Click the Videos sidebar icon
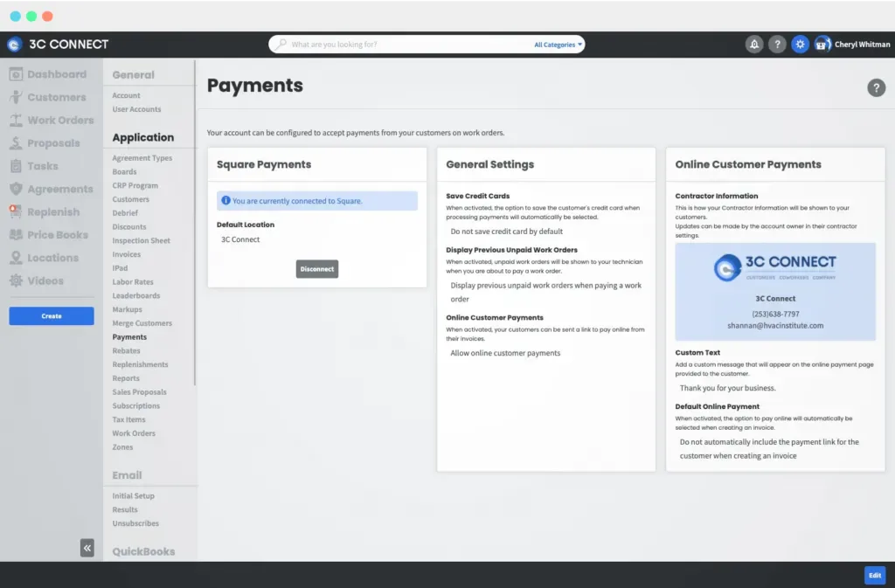Viewport: 895px width, 588px height. (x=16, y=280)
